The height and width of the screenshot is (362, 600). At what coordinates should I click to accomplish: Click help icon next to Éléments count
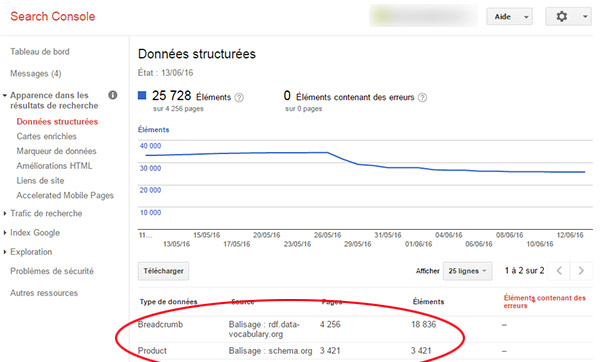tap(239, 98)
